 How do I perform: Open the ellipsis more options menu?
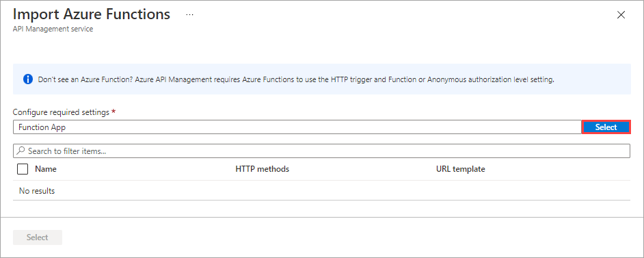coord(189,15)
